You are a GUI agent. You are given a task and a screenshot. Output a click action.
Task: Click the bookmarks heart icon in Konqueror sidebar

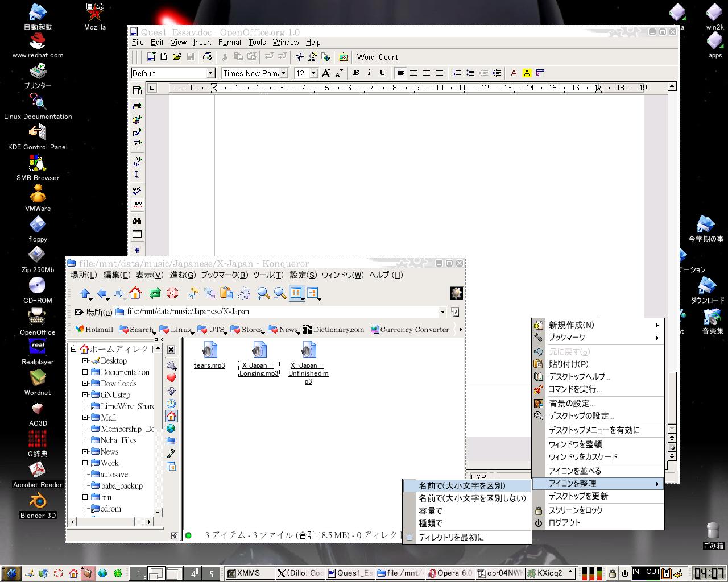coord(171,378)
